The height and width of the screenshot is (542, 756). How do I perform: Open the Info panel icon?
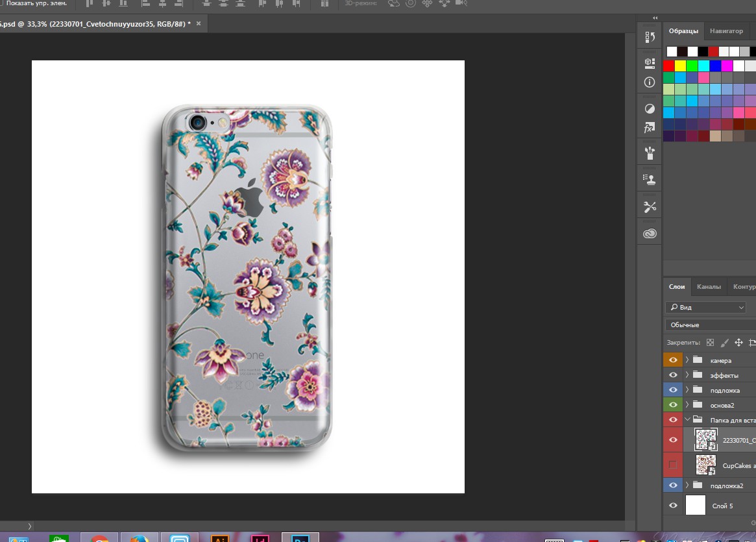tap(650, 82)
